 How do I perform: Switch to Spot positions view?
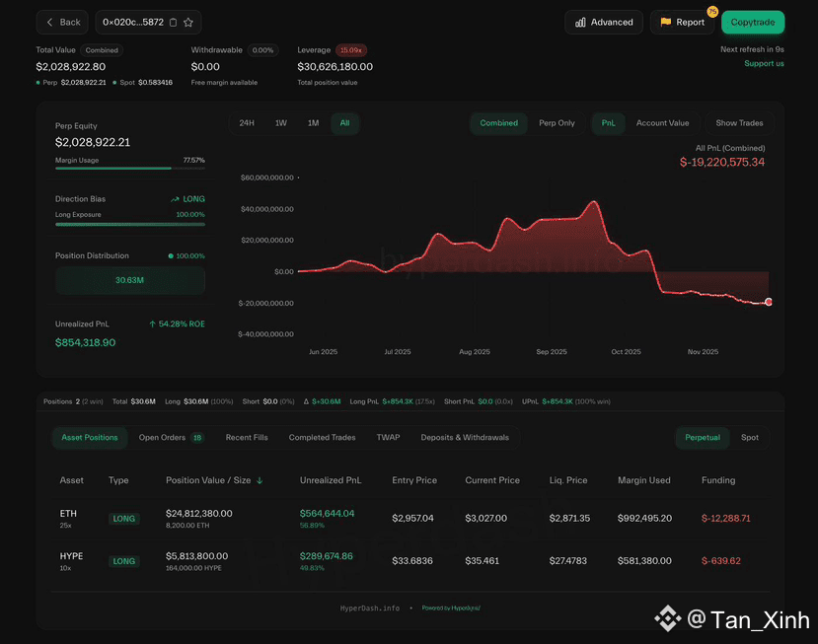point(750,438)
